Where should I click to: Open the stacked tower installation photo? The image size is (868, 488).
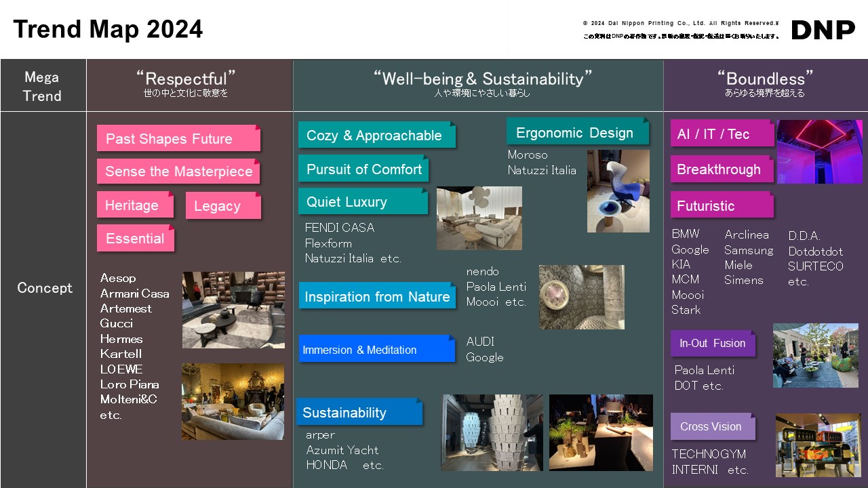[x=492, y=432]
